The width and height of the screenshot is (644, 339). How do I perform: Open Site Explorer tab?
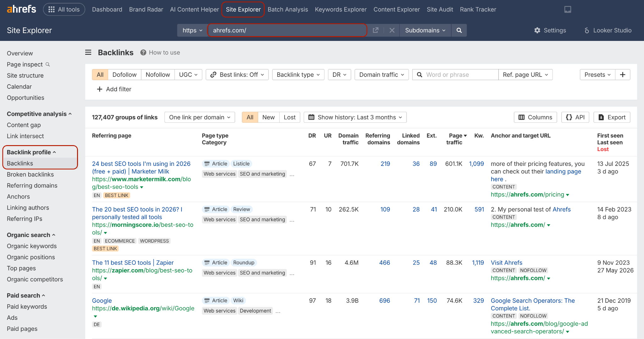tap(243, 9)
